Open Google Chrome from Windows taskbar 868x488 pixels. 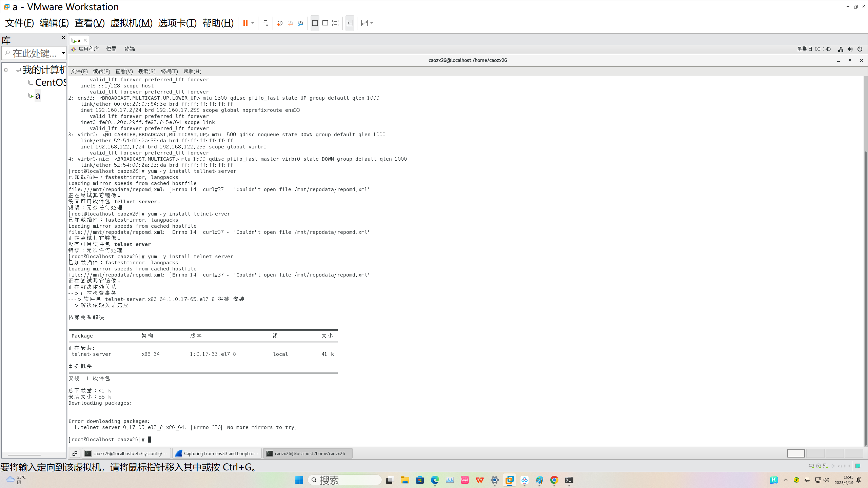coord(554,480)
